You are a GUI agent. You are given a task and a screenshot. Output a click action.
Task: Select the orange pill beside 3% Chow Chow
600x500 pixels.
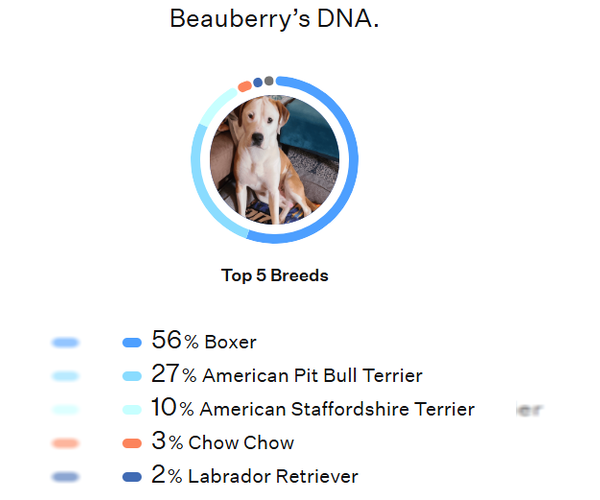131,443
